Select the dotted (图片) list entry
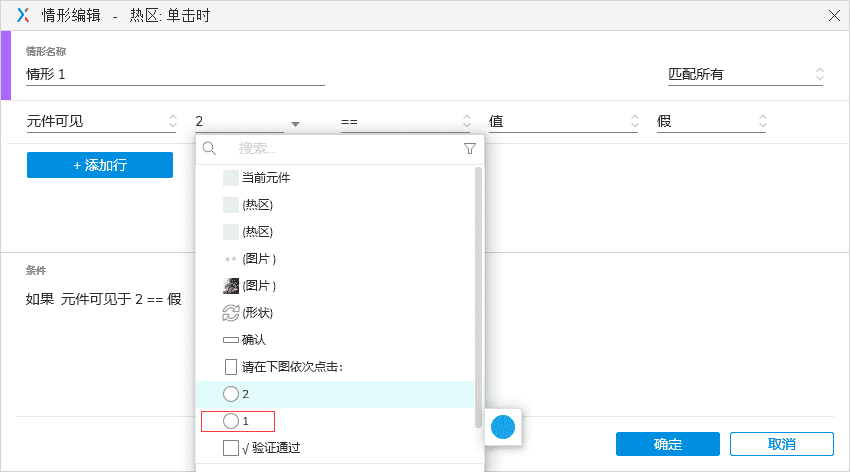Image resolution: width=850 pixels, height=472 pixels. (334, 259)
